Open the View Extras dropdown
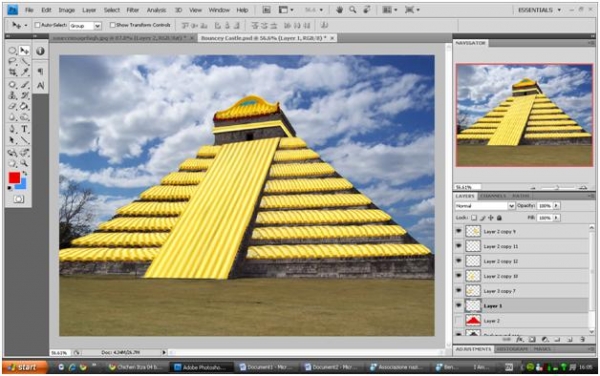Screen dimensions: 600x376 [x=286, y=10]
